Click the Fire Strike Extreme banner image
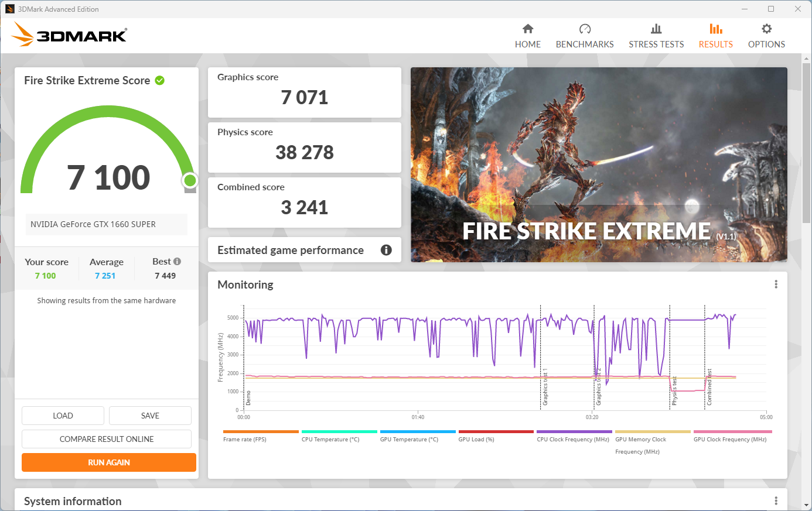Image resolution: width=812 pixels, height=511 pixels. pos(599,164)
